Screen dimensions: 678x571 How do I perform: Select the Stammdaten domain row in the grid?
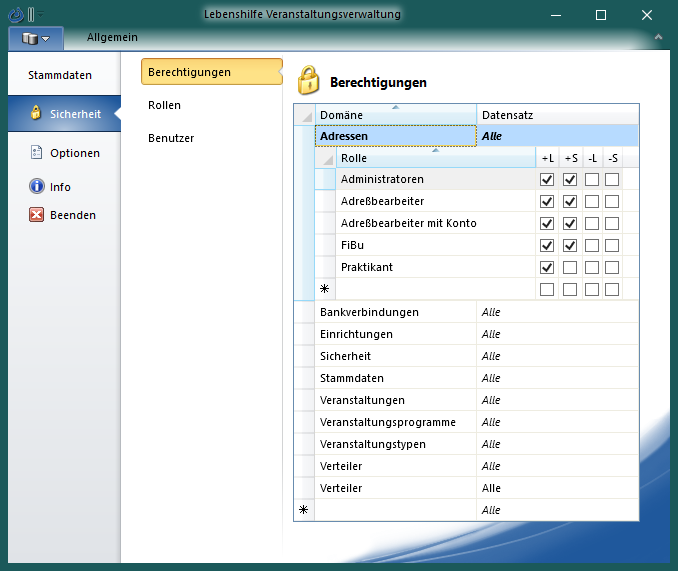(x=477, y=378)
